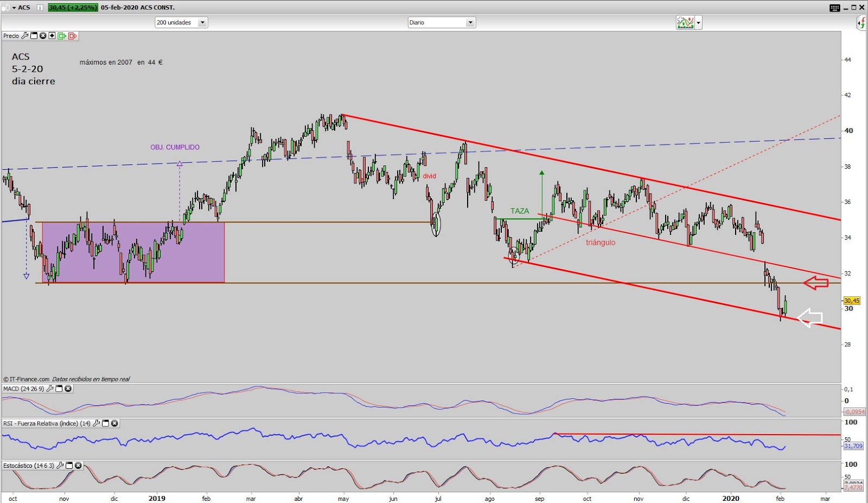The width and height of the screenshot is (868, 503).
Task: Click the Precio add plus icon
Action: coord(52,36)
